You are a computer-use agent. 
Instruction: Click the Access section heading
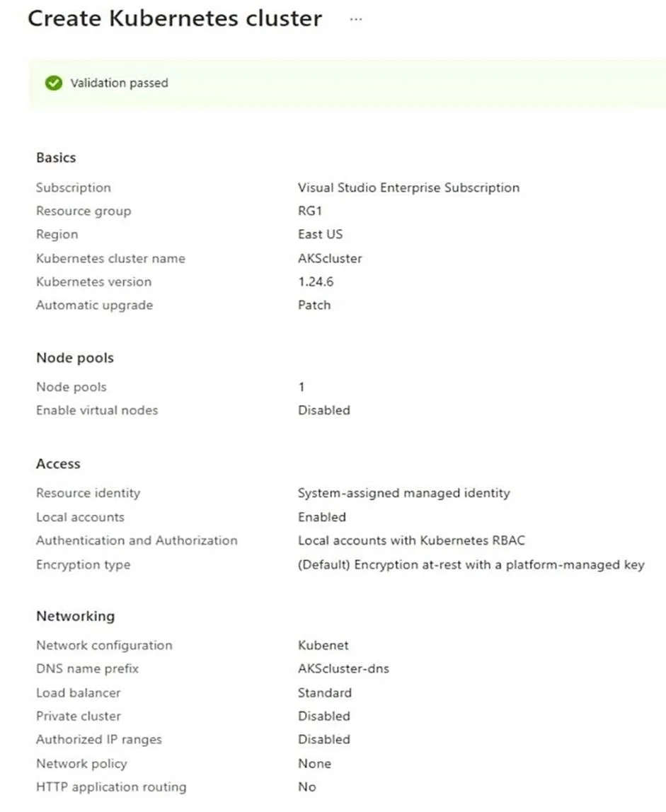click(58, 463)
